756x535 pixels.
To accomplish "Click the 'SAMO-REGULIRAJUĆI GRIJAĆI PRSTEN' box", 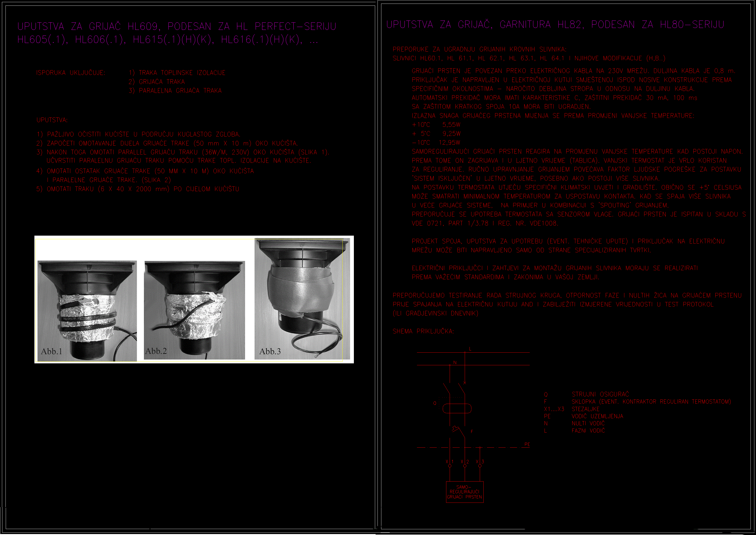I will pos(465,492).
